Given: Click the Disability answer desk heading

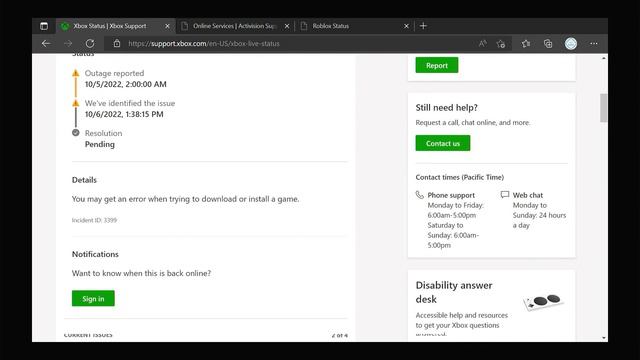Looking at the screenshot, I should tap(454, 292).
